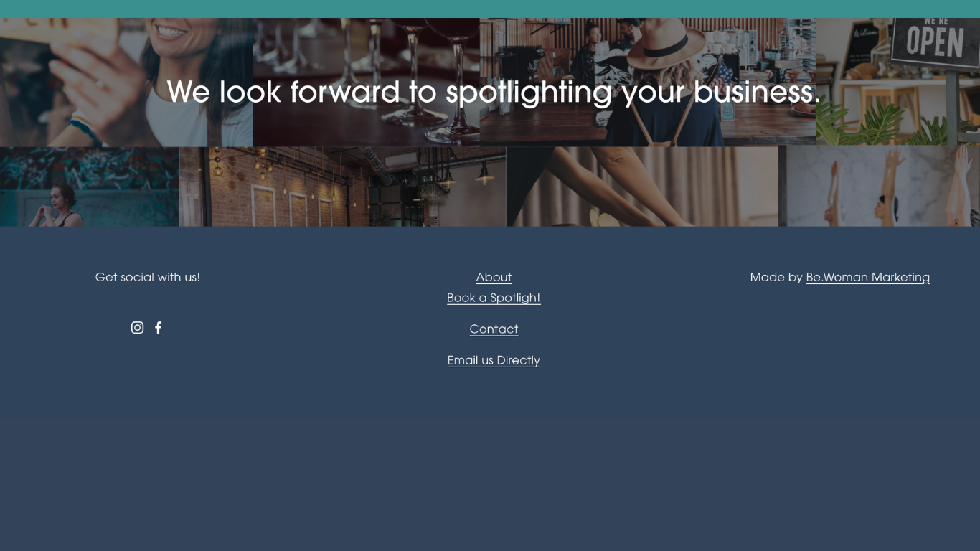The width and height of the screenshot is (980, 551).
Task: Visit the Contact link in footer
Action: [494, 329]
